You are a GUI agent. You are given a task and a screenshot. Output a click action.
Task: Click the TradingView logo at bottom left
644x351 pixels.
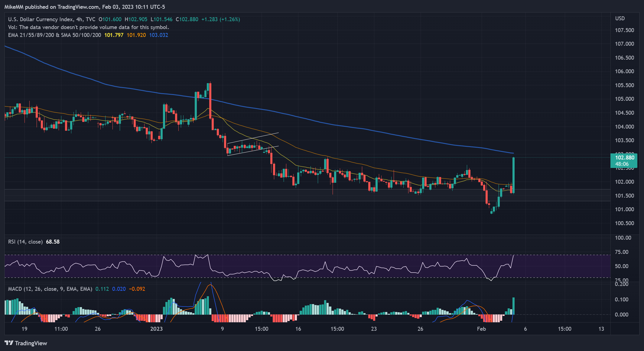point(26,343)
